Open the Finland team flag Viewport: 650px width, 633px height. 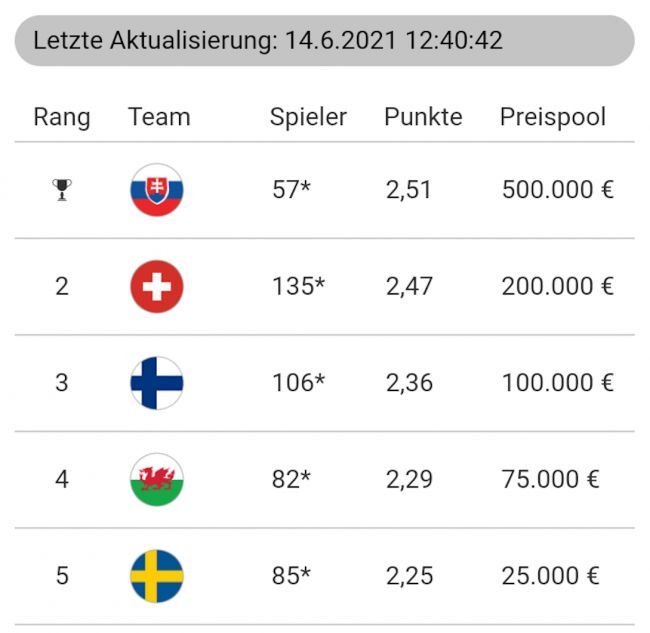[x=157, y=383]
